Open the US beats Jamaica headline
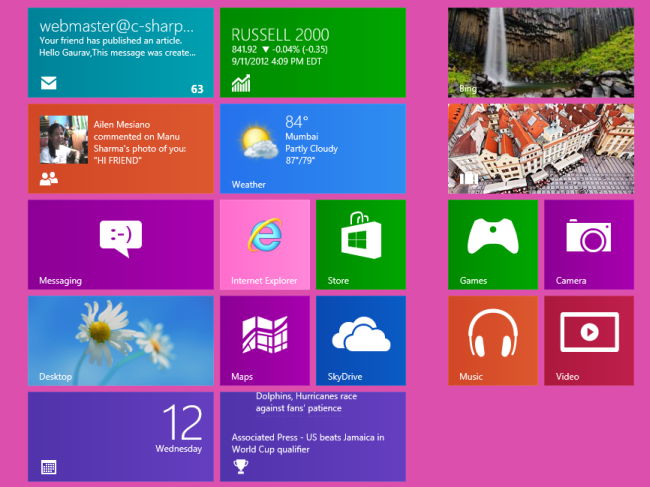The height and width of the screenshot is (487, 650). point(308,443)
